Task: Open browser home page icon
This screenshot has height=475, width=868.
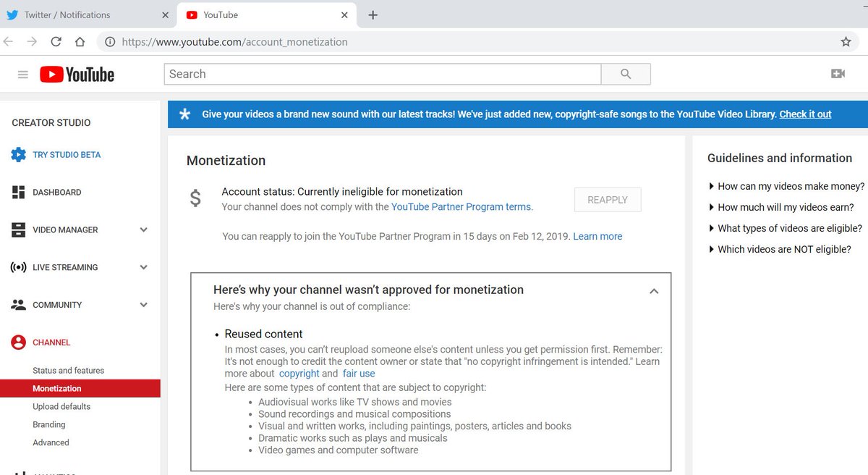Action: coord(80,42)
